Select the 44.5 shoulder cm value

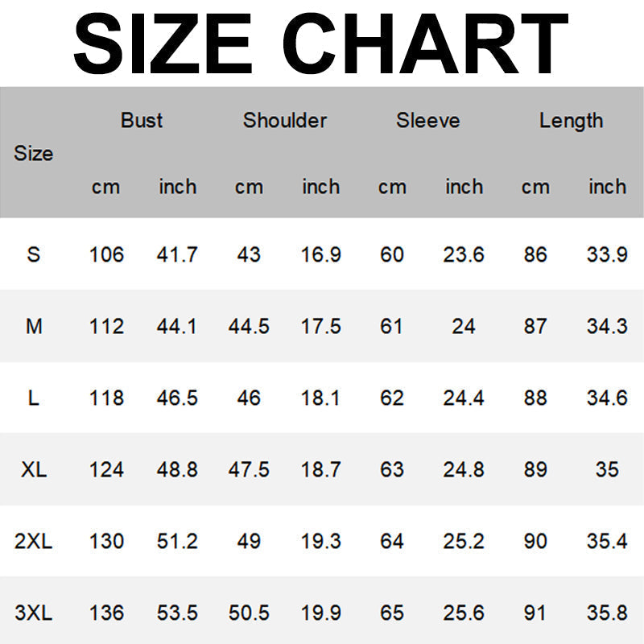pyautogui.click(x=249, y=326)
